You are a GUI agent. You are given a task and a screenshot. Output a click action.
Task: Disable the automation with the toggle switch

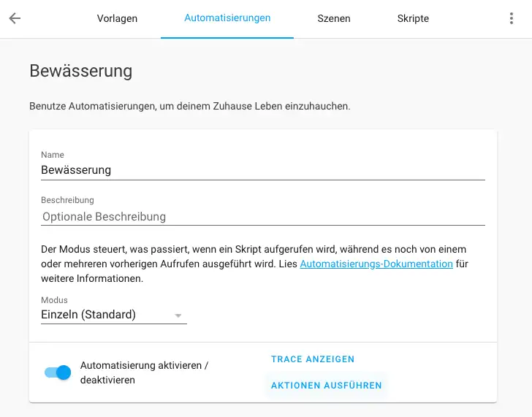(x=58, y=372)
